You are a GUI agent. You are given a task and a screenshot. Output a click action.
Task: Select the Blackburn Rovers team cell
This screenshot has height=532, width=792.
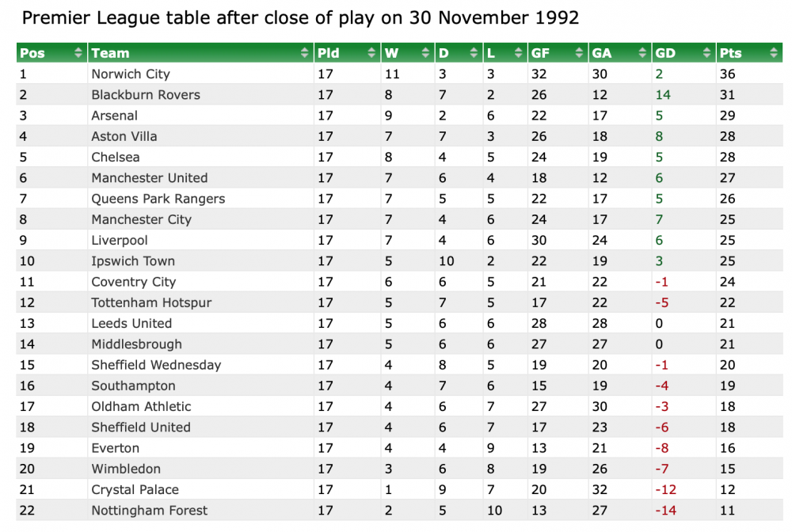[x=146, y=95]
